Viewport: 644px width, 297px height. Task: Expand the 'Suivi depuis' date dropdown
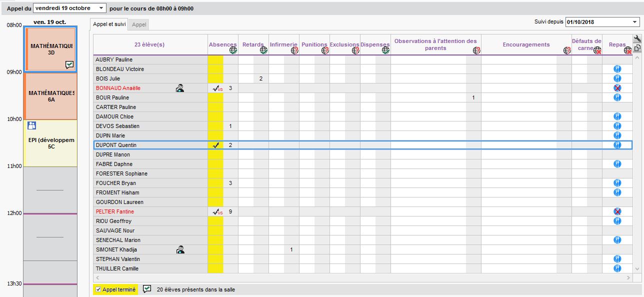635,22
